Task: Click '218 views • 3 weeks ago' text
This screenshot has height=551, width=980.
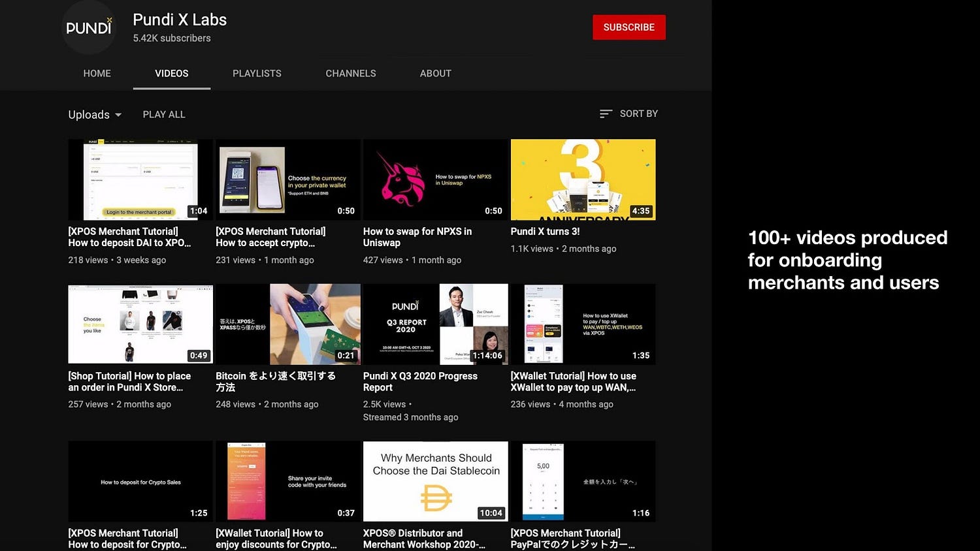Action: click(x=117, y=260)
